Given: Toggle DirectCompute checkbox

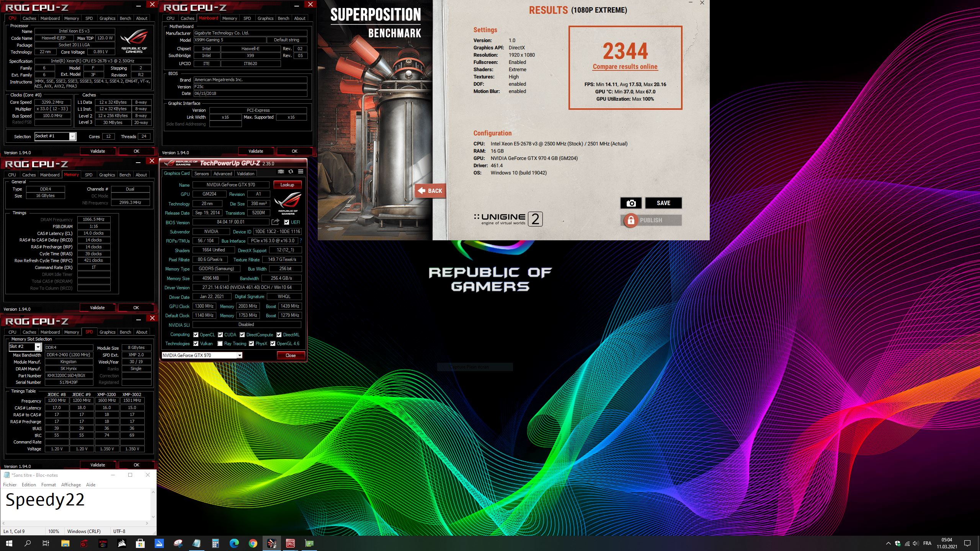Looking at the screenshot, I should point(242,334).
